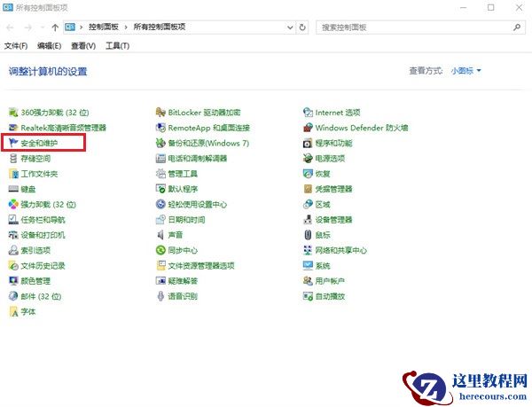Open the 凭据管理器 link
The image size is (532, 407).
coord(334,189)
